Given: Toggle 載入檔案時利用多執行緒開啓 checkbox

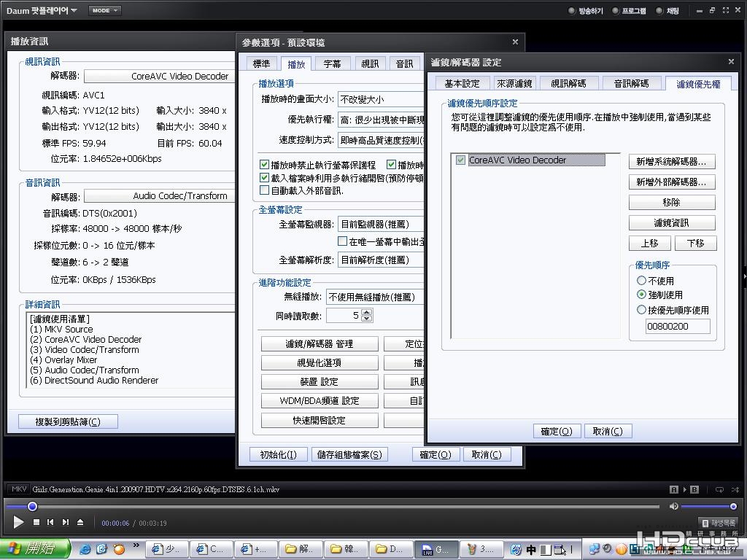Looking at the screenshot, I should [x=264, y=178].
